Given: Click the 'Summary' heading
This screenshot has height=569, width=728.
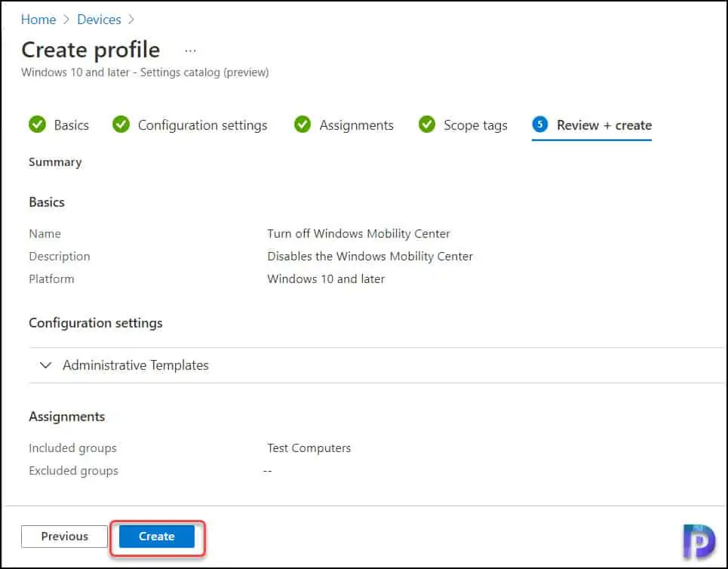Looking at the screenshot, I should click(x=55, y=162).
